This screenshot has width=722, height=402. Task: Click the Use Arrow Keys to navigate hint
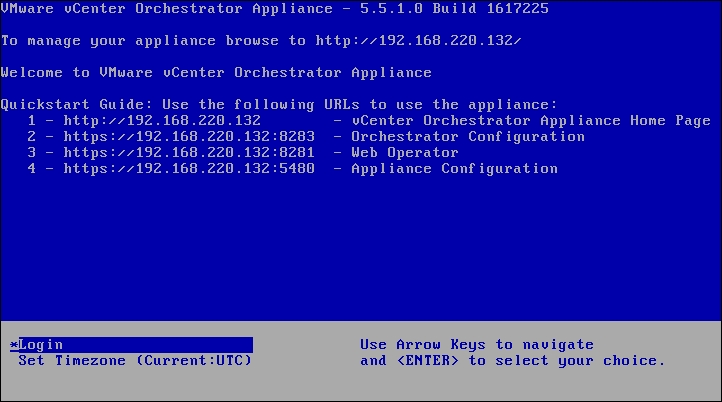coord(476,345)
